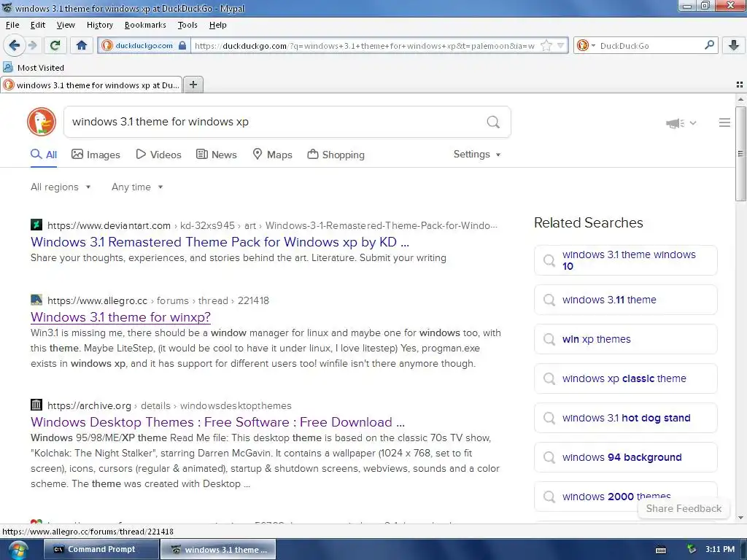Reload the current page
Screen dimensions: 747x560
pyautogui.click(x=55, y=45)
